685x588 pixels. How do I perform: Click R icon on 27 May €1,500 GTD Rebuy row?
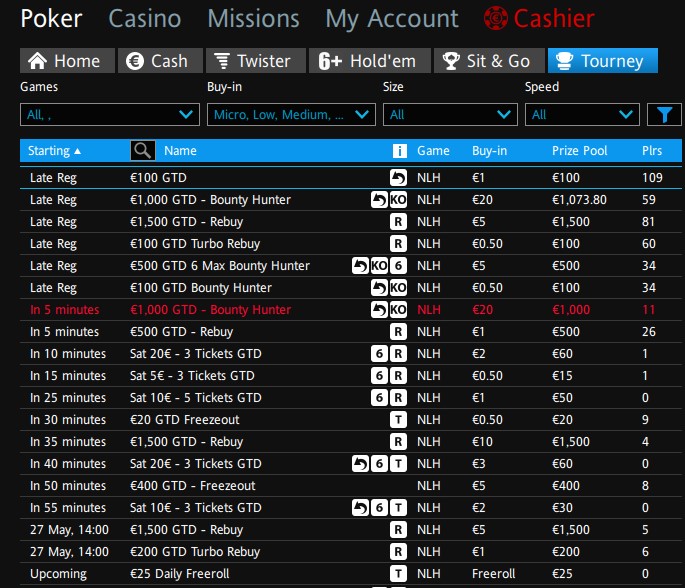(398, 529)
